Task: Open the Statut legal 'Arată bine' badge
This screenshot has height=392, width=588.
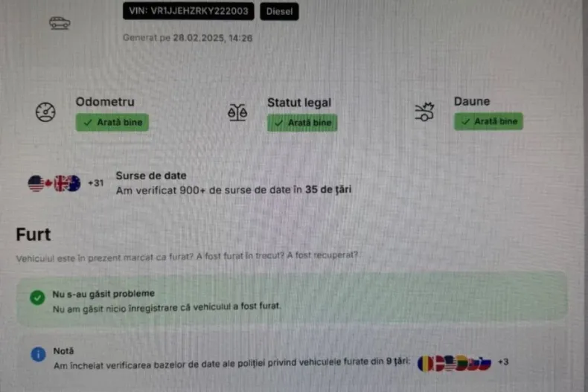Action: pyautogui.click(x=302, y=123)
